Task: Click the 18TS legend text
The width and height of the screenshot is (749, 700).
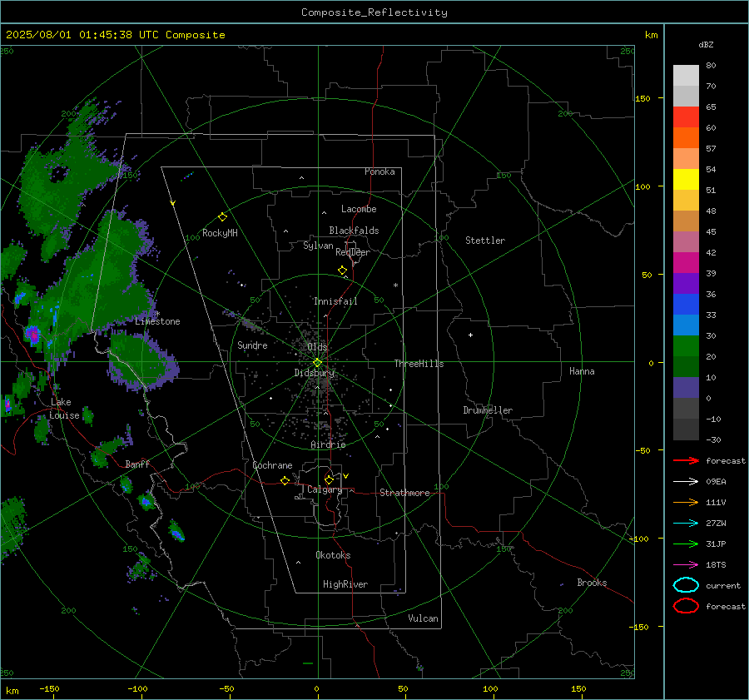Action: pyautogui.click(x=716, y=565)
